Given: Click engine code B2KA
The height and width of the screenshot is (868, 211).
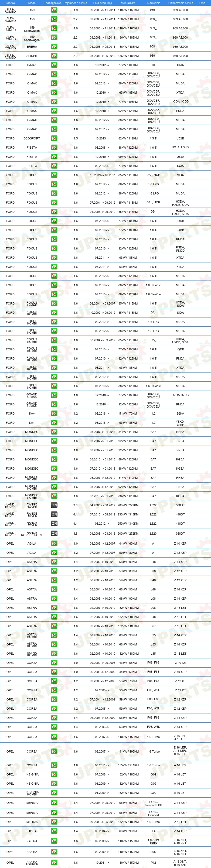Looking at the screenshot, I should tap(180, 414).
